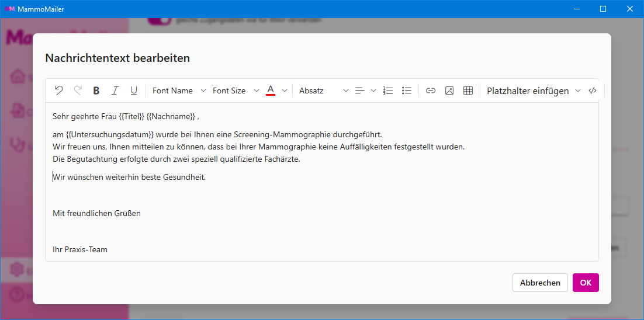
Task: Open the Absatz paragraph style dropdown
Action: pyautogui.click(x=323, y=91)
